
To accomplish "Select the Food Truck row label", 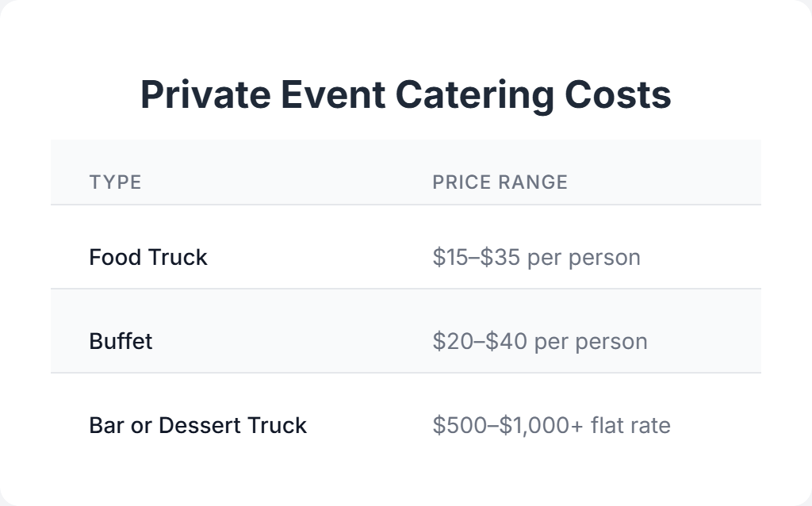I will tap(148, 258).
